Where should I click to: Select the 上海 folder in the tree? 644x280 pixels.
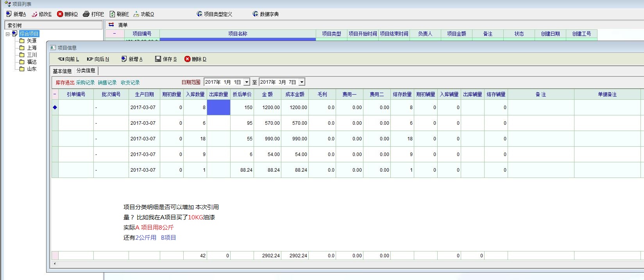click(x=32, y=48)
